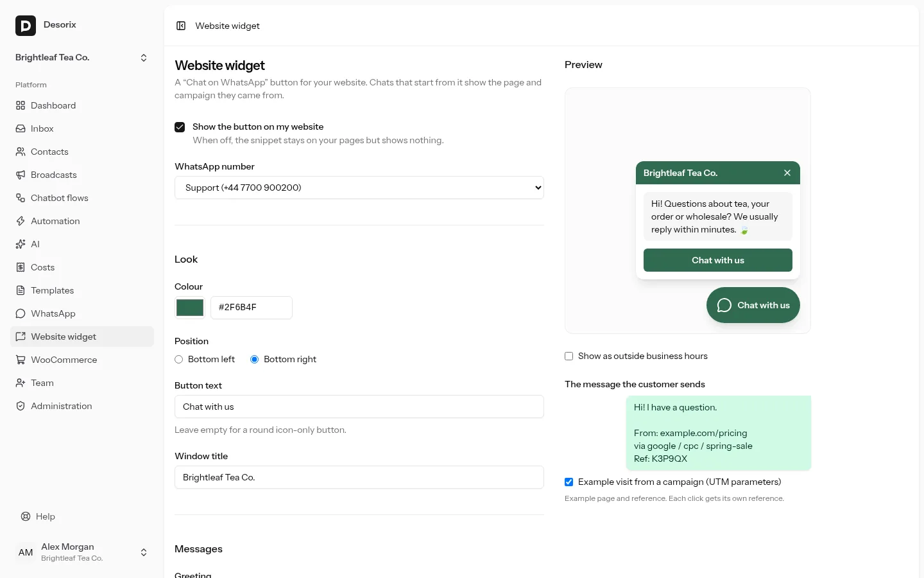The height and width of the screenshot is (578, 924).
Task: Click the Website widget breadcrumb title
Action: (x=227, y=26)
